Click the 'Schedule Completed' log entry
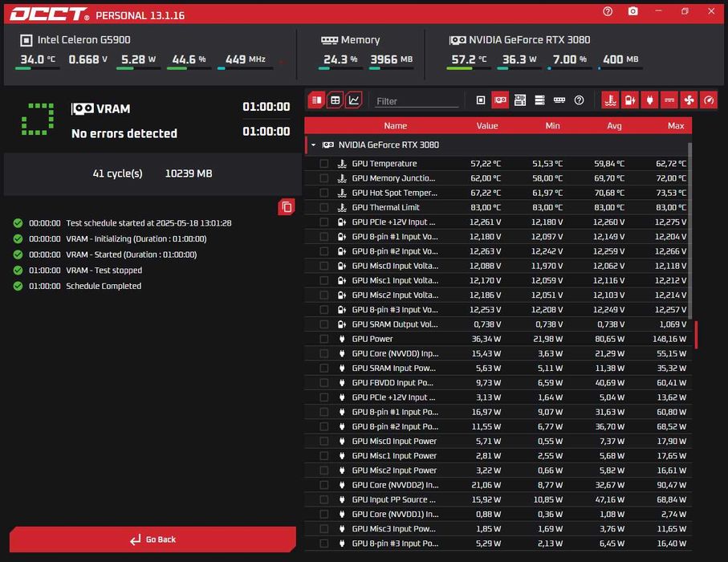728x562 pixels. pyautogui.click(x=104, y=286)
